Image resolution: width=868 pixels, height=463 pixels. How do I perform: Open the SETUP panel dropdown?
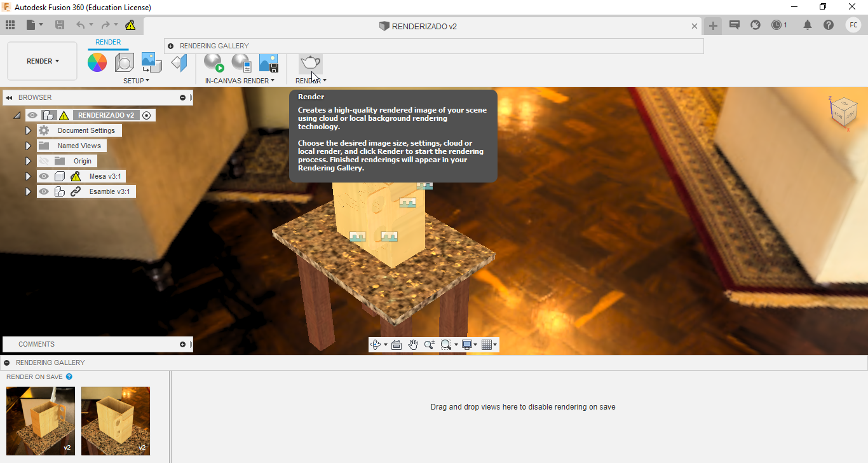tap(136, 81)
